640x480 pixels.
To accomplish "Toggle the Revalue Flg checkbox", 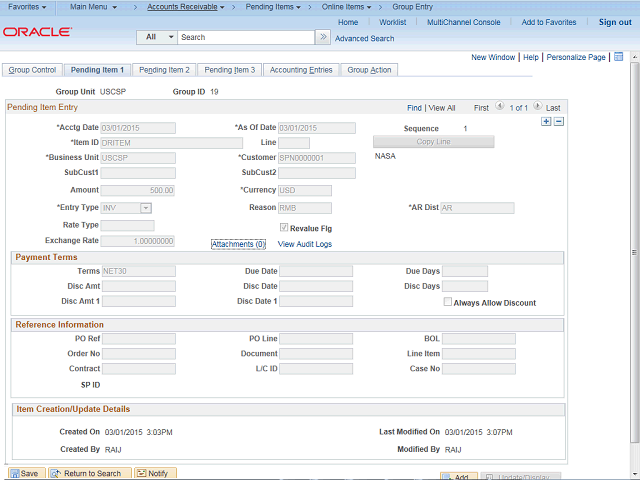I will click(284, 228).
